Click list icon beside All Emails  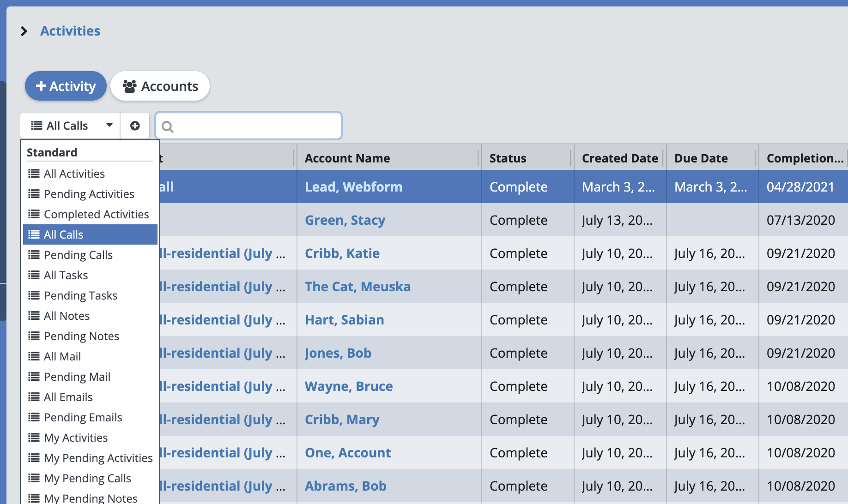34,397
